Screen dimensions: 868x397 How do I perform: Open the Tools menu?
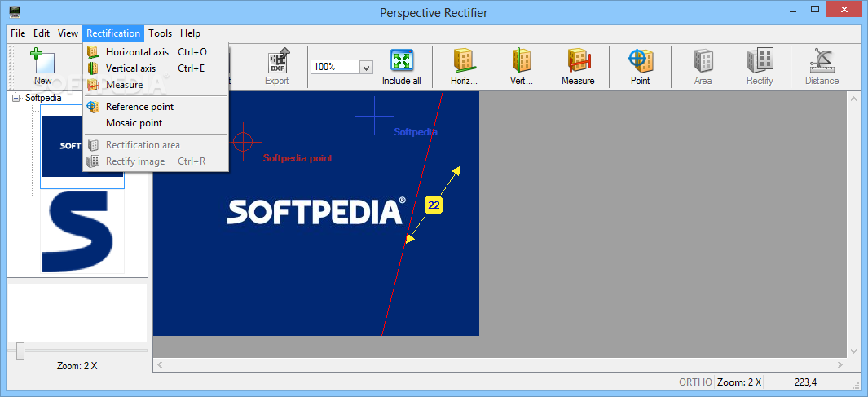point(160,33)
